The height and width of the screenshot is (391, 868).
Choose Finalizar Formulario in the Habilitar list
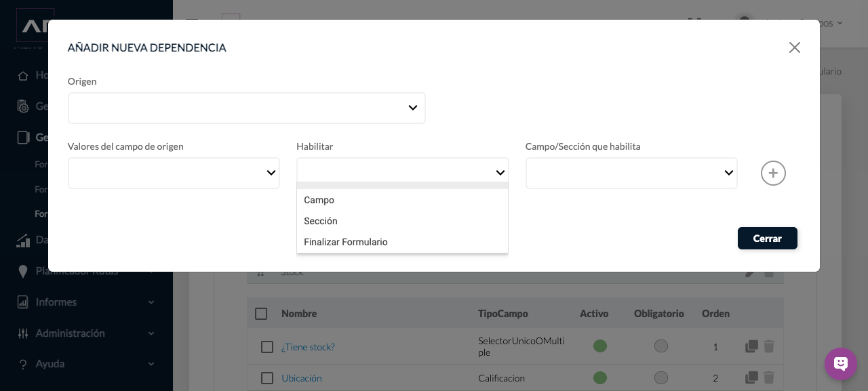(x=402, y=242)
